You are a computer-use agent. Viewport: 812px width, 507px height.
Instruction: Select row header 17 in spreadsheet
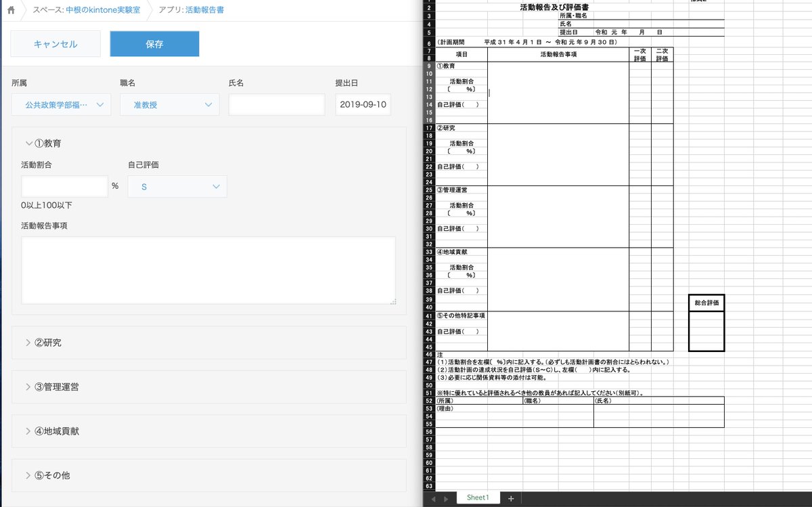point(429,128)
